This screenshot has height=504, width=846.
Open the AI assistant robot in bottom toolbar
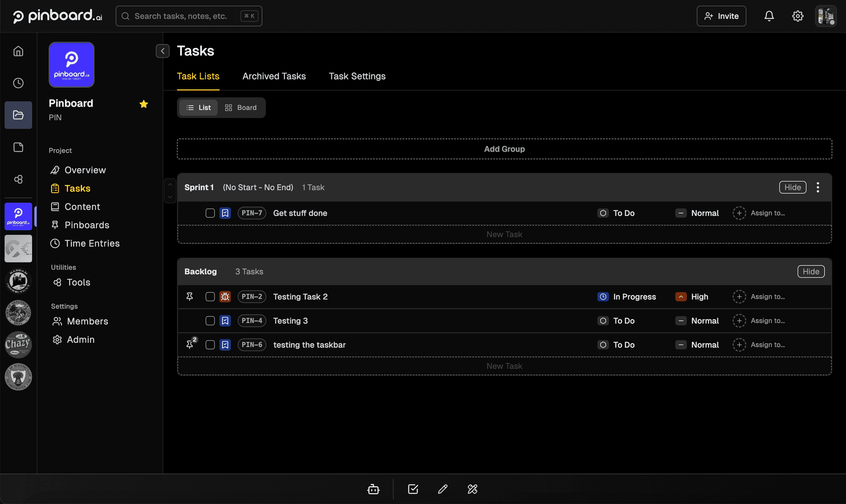(373, 489)
